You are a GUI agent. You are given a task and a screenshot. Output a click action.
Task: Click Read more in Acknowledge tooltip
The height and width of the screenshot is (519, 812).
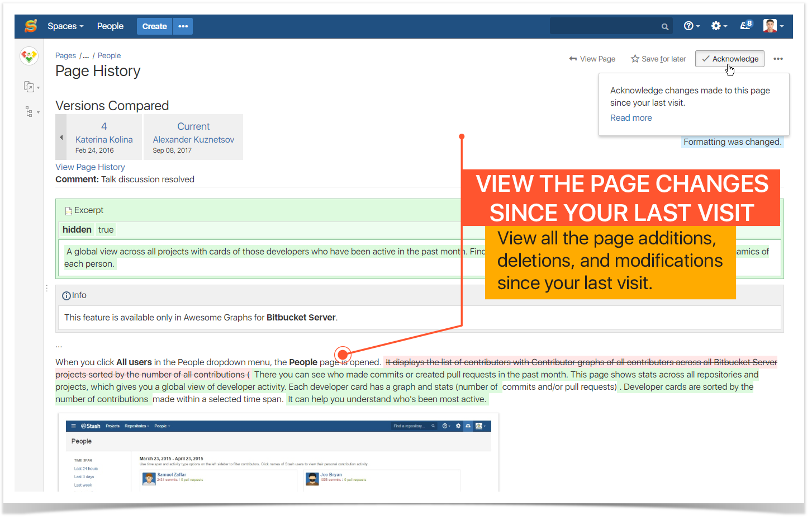tap(631, 118)
